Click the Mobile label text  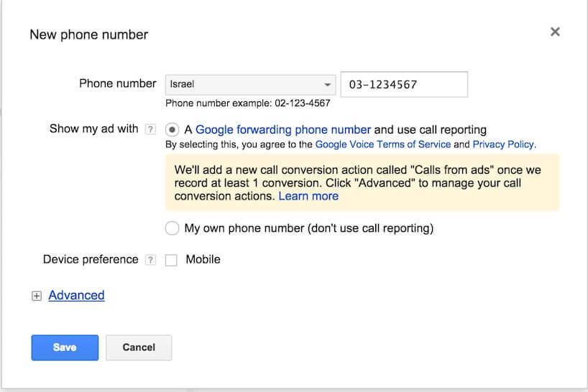203,259
